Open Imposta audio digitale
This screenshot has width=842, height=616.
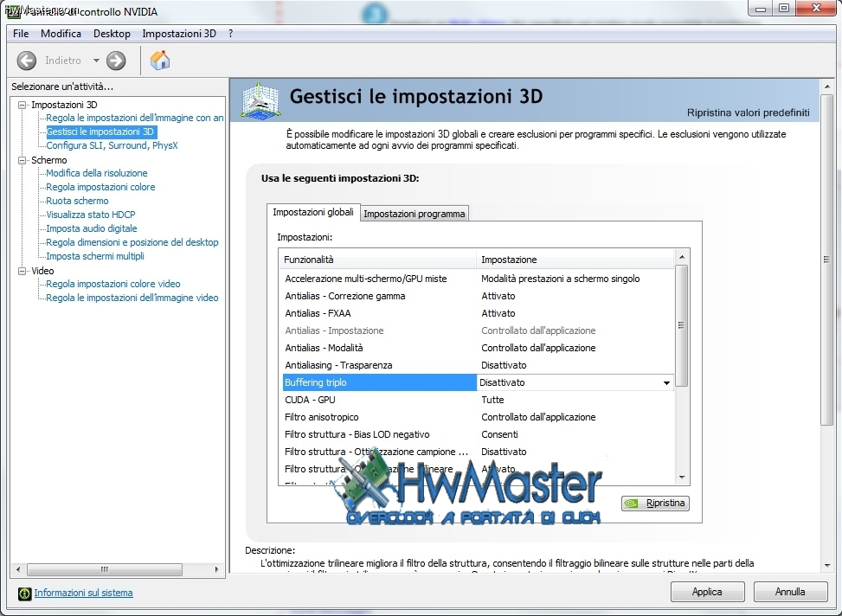pos(91,228)
